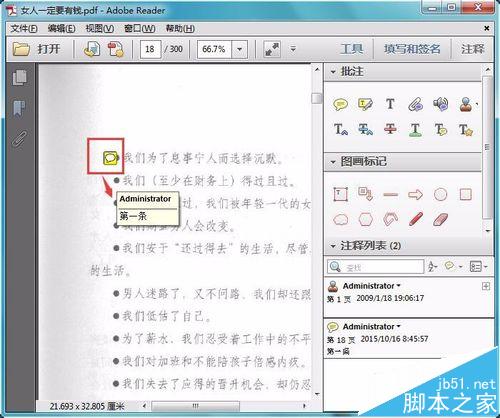The width and height of the screenshot is (500, 418).
Task: Click the create PDF toolbar icon
Action: pos(115,49)
